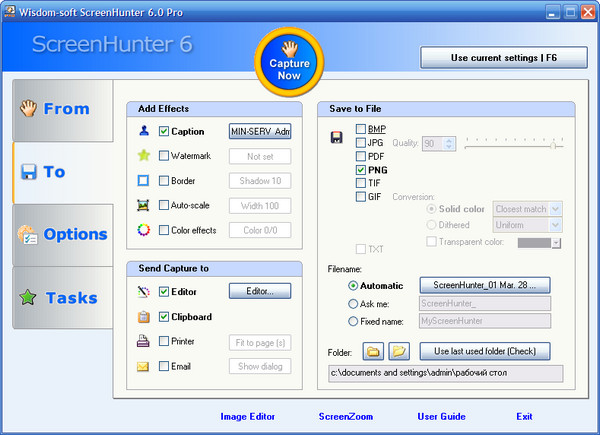Open the User Guide link
The image size is (600, 435).
441,416
